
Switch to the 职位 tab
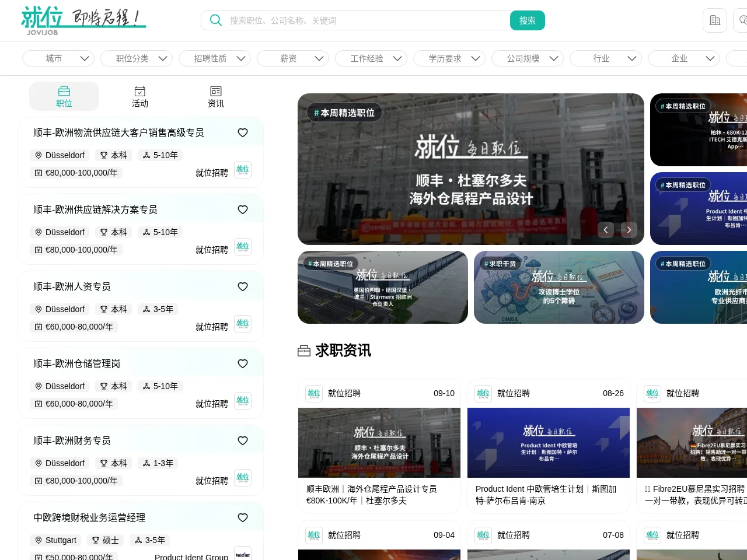(64, 96)
